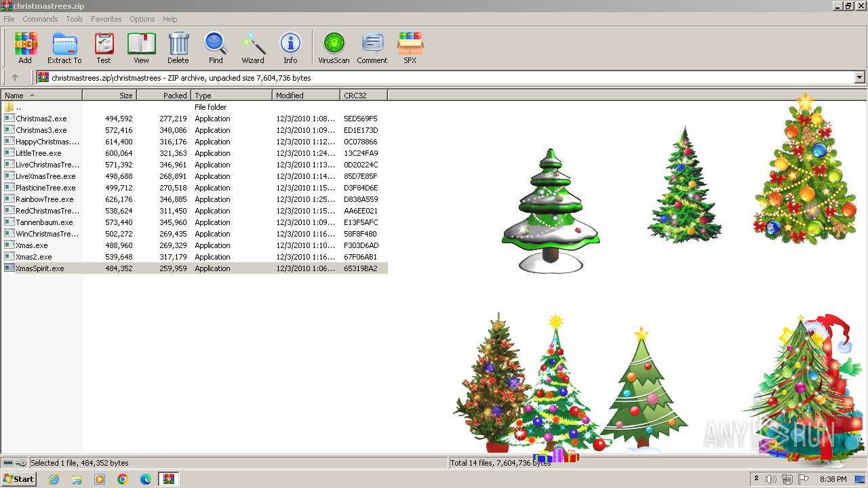Sort by the Size column header
Screen dimensions: 868x488
pyautogui.click(x=109, y=96)
